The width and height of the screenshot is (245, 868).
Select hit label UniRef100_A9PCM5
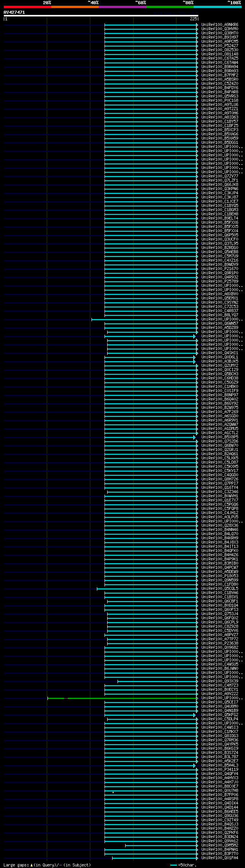coord(220,42)
